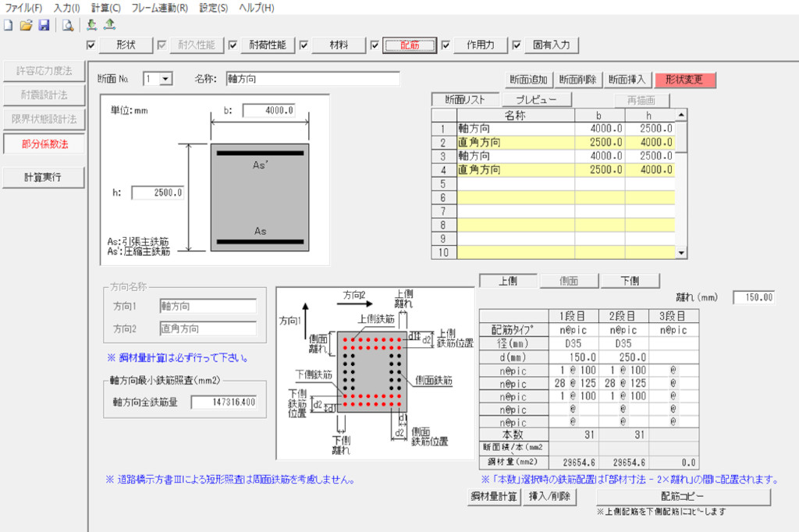Screen dimensions: 799x532
Task: Toggle the checkbox beside 形状 button
Action: tap(91, 45)
